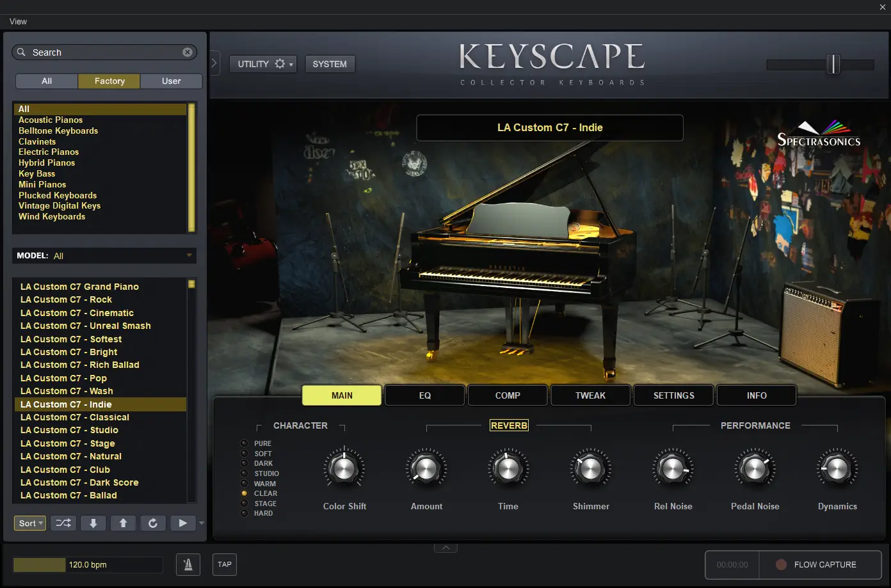Select the PURE character mode
The width and height of the screenshot is (891, 588).
(244, 443)
